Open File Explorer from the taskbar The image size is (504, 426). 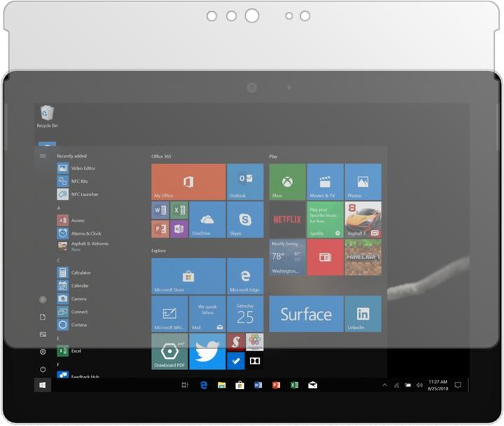[x=222, y=385]
